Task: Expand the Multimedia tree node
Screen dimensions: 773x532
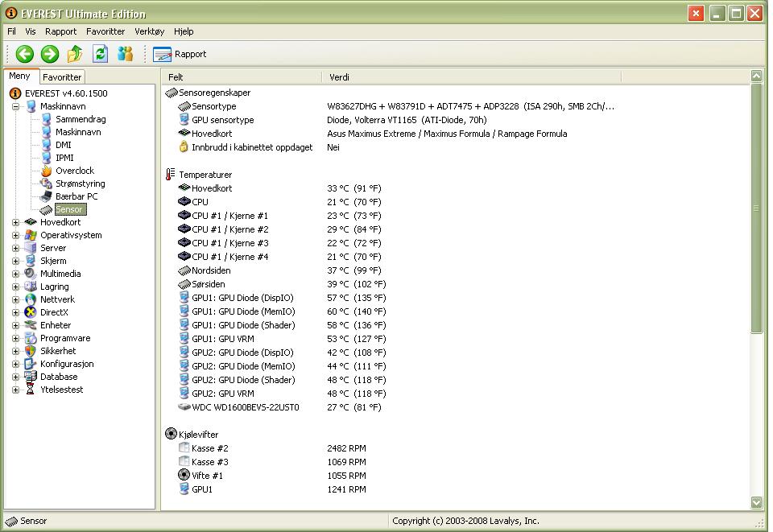Action: tap(16, 274)
